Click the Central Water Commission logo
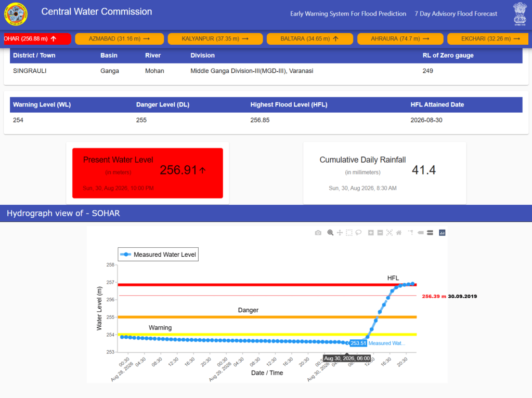Screen dimensions: 532x398 click(x=16, y=14)
